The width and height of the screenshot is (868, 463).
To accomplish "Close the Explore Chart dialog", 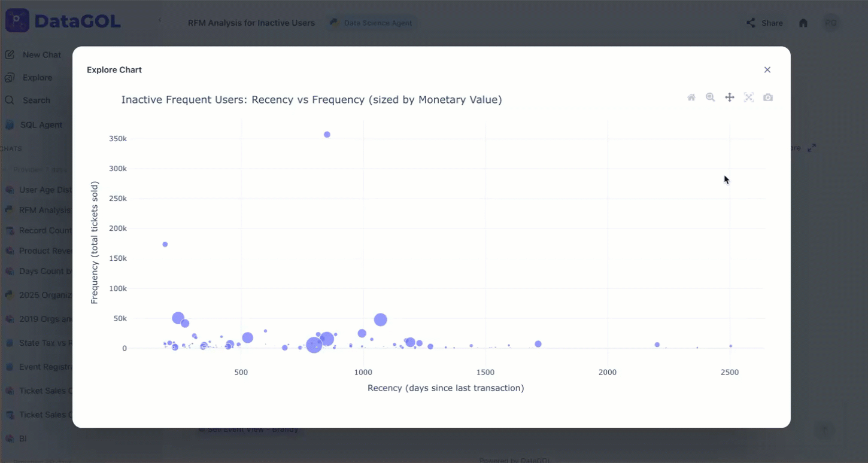I will click(767, 70).
